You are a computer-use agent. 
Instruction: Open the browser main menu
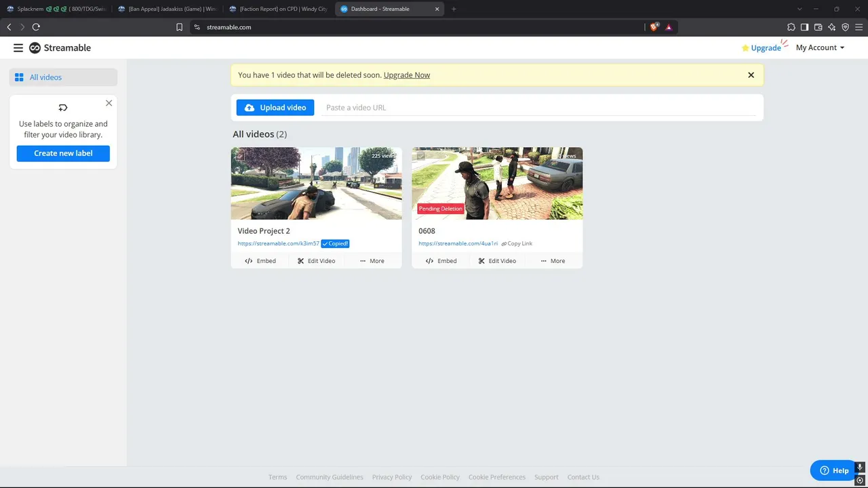point(859,27)
